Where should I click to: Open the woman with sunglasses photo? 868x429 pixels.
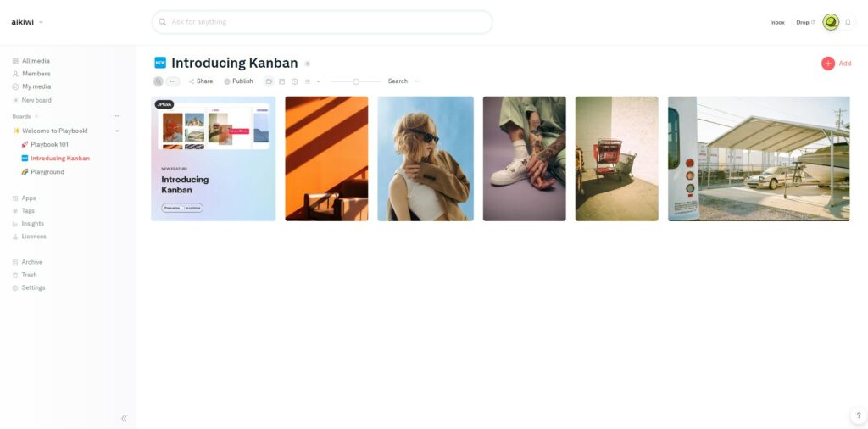pyautogui.click(x=426, y=159)
